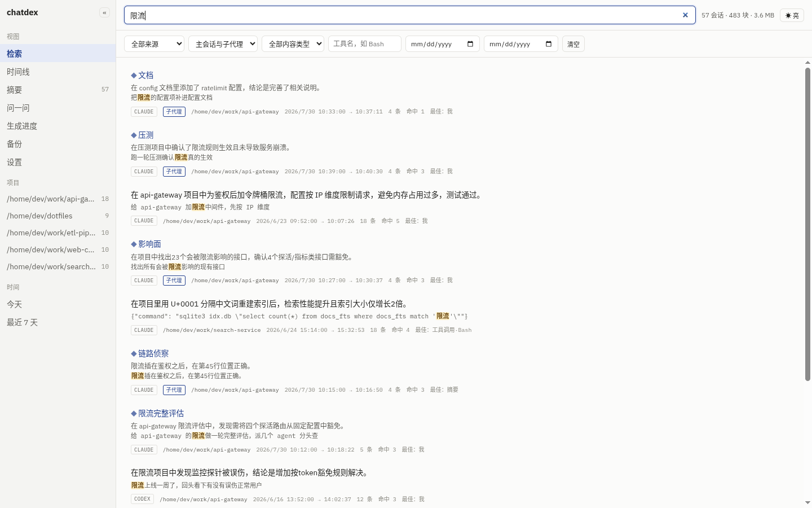The image size is (812, 508).
Task: Select the 检索 view in sidebar
Action: click(x=58, y=54)
